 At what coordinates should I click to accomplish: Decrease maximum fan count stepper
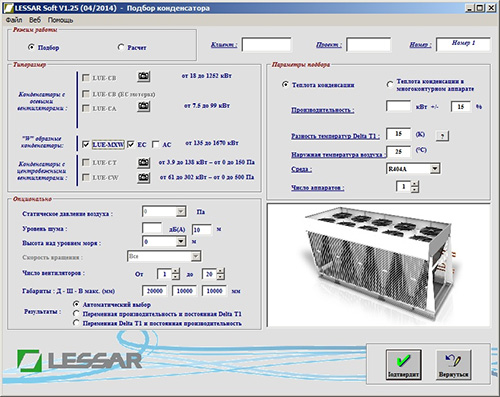click(x=221, y=277)
